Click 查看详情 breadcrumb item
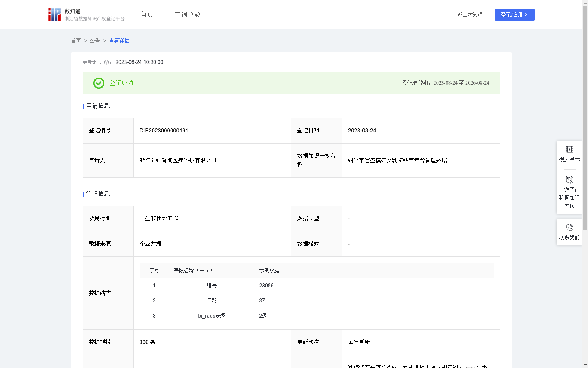 119,41
